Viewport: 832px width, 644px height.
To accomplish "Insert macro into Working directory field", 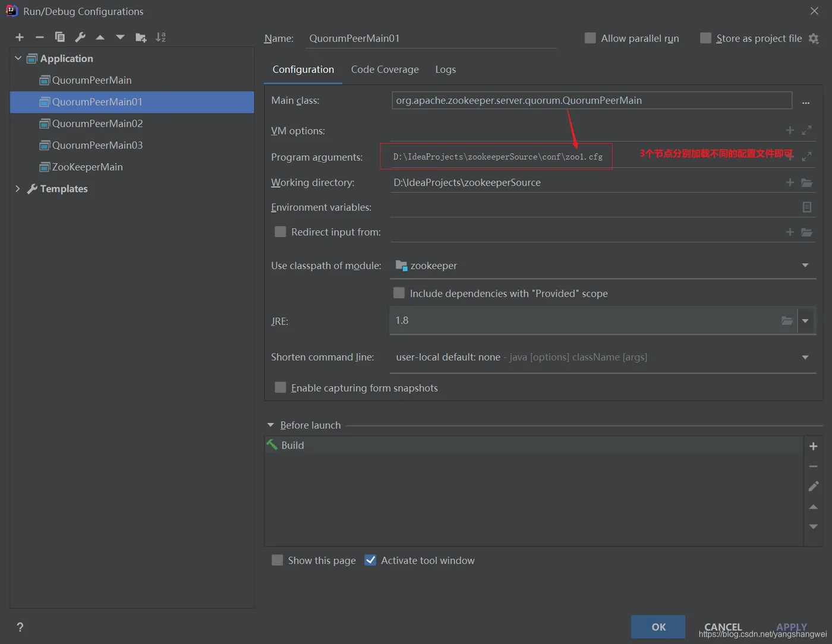I will 790,182.
